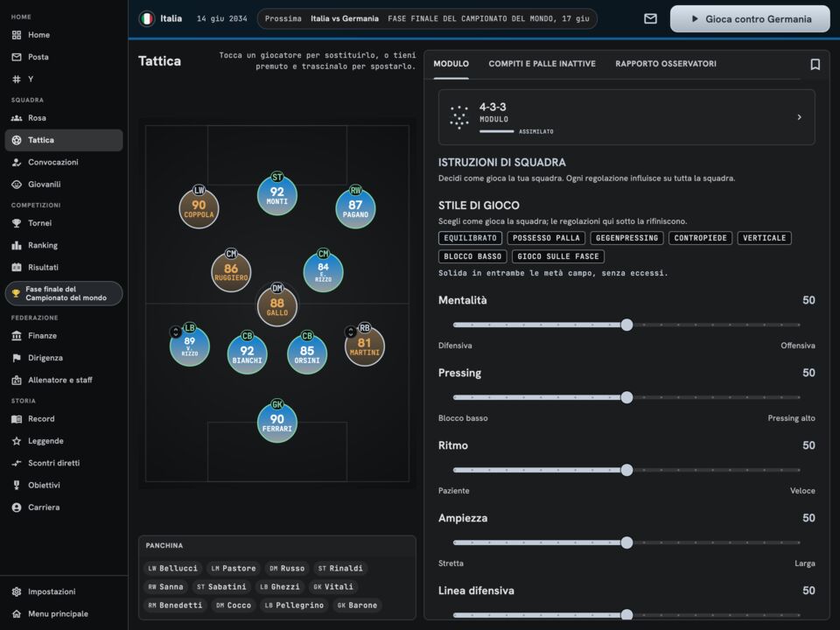
Task: Switch to Rapporto Osservatori tab
Action: click(x=665, y=64)
